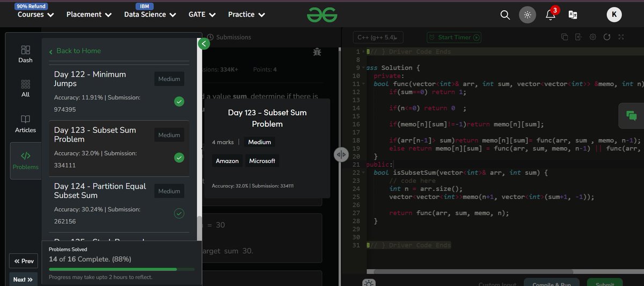Click '14 of 16 Complete. (88%)' text
Viewport: 644px width, 286px height.
pyautogui.click(x=90, y=259)
